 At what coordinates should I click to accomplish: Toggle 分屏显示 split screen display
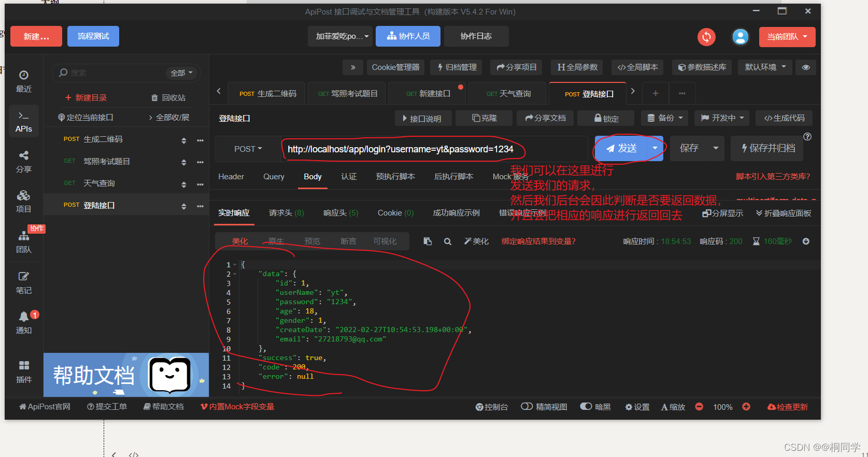point(722,213)
